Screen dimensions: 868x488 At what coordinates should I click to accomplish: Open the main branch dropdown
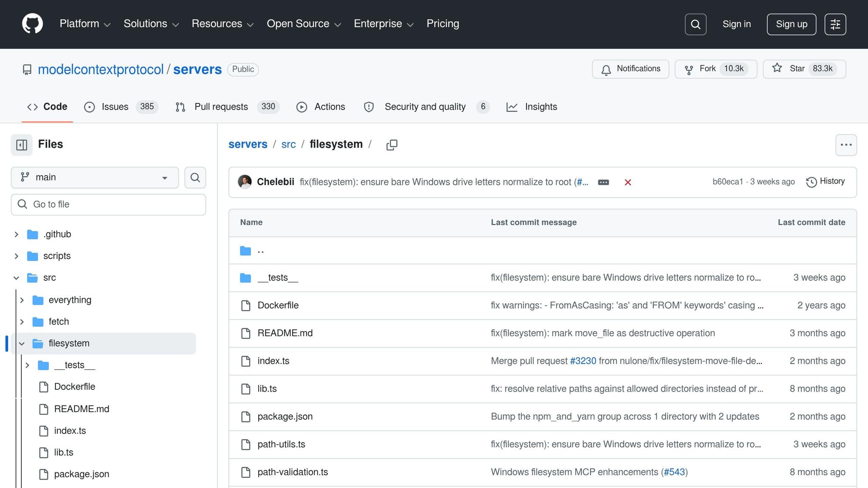95,177
